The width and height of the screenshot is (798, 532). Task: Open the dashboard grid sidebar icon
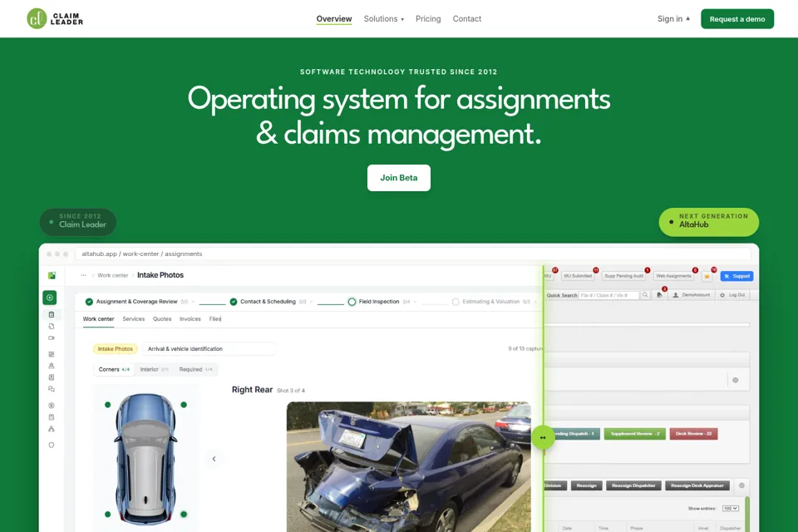click(x=52, y=354)
